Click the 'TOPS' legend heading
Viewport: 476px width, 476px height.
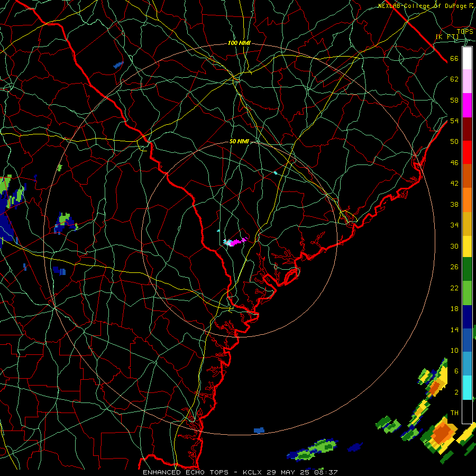pos(465,31)
